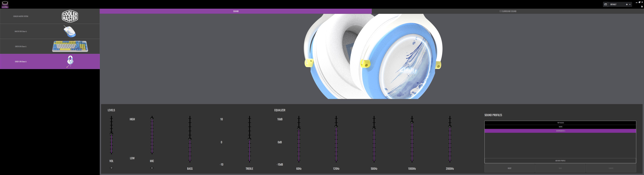Select the CK570 SF6 Chun-Li label
The height and width of the screenshot is (175, 644).
(21, 47)
